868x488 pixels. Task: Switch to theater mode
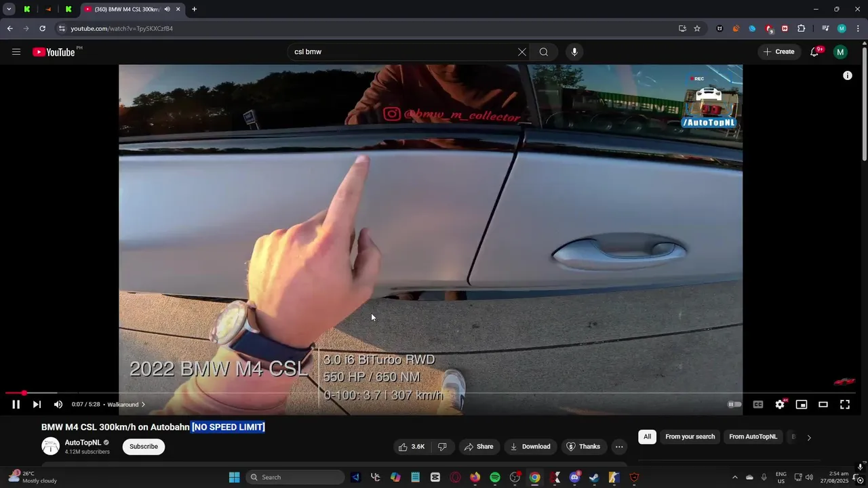pyautogui.click(x=823, y=405)
